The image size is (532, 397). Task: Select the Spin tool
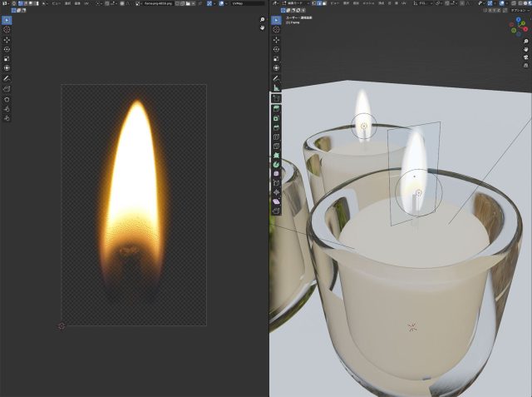coord(276,164)
